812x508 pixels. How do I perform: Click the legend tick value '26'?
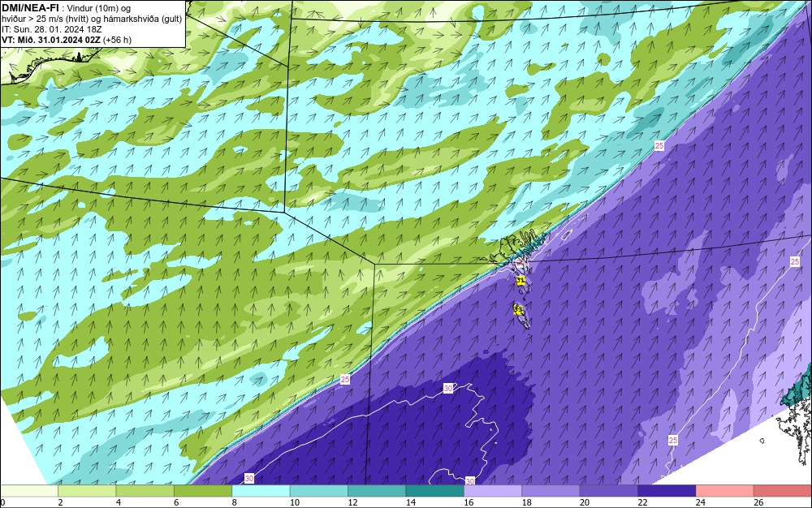[758, 502]
